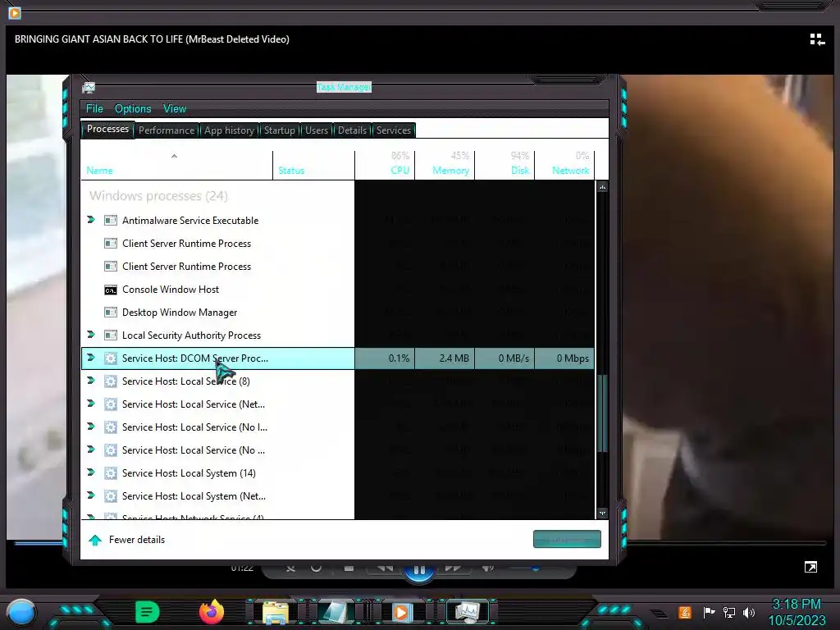This screenshot has width=840, height=630.
Task: Expand Antimalware Service Executable process
Action: pyautogui.click(x=91, y=220)
